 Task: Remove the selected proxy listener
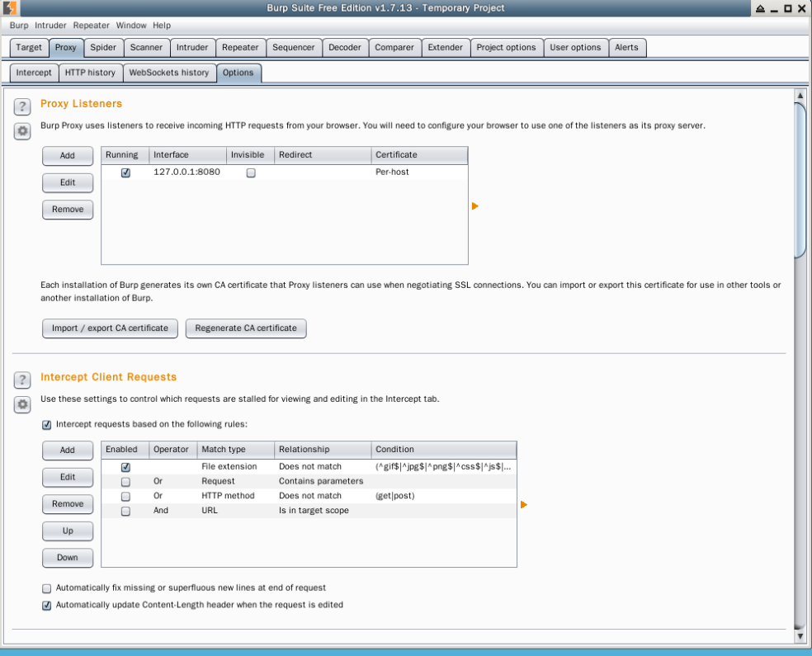tap(68, 210)
